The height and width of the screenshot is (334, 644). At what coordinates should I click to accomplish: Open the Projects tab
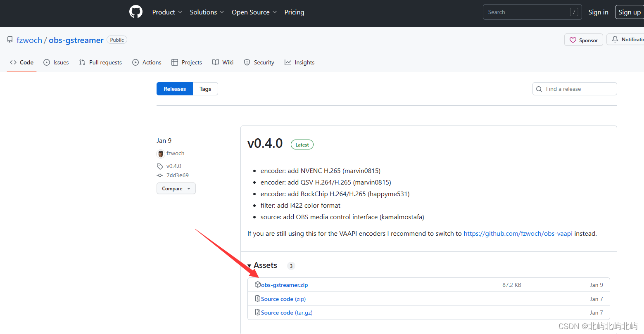pyautogui.click(x=187, y=62)
